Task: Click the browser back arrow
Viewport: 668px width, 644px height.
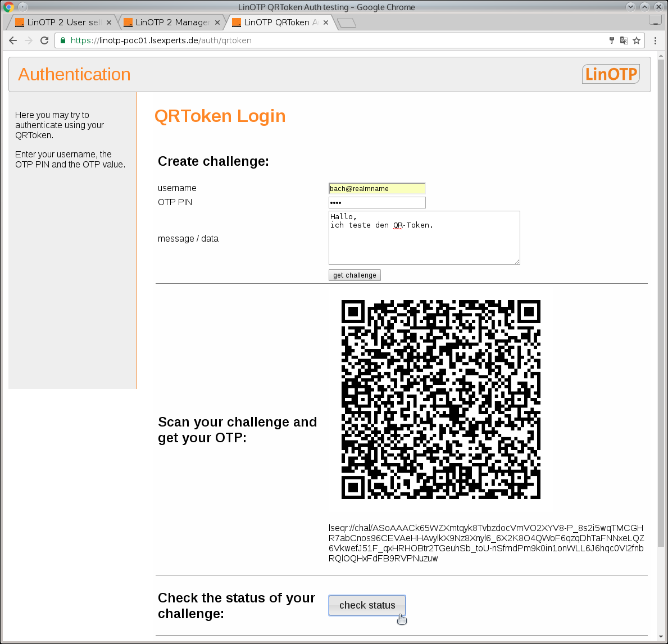Action: 13,40
